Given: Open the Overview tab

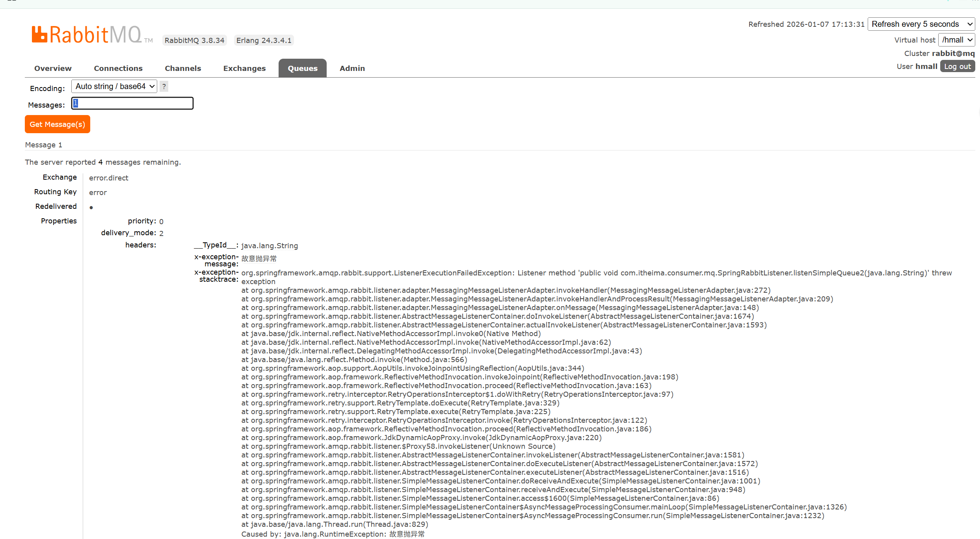Looking at the screenshot, I should click(53, 68).
